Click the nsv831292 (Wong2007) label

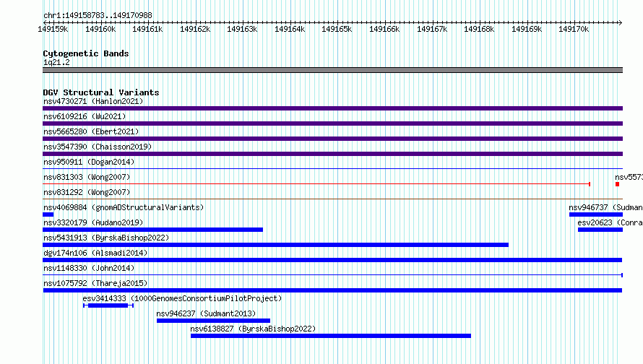point(87,192)
